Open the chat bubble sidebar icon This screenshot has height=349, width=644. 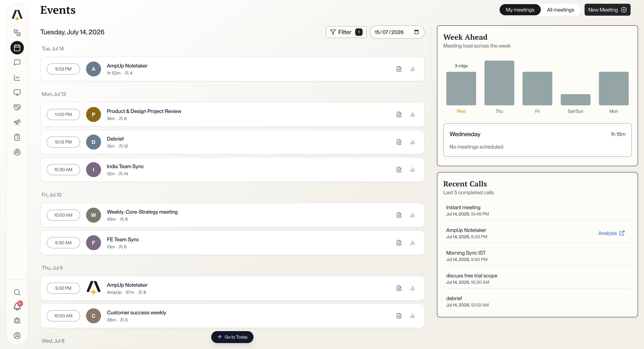click(17, 62)
